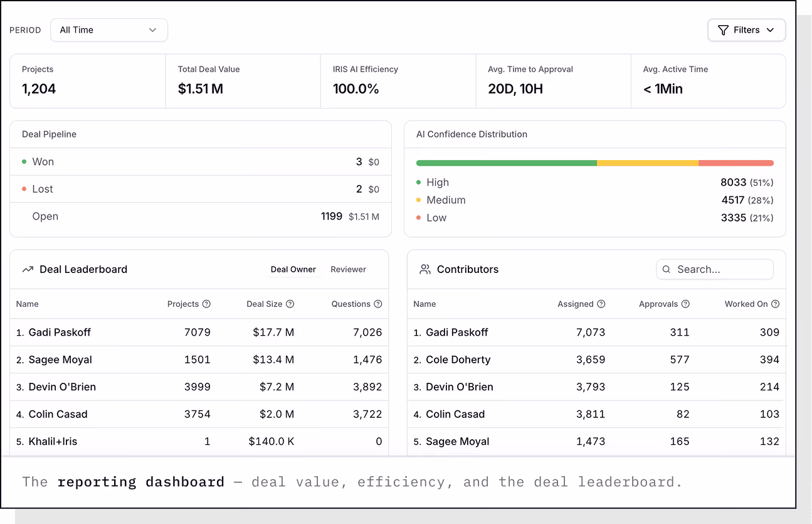Click the yellow segment of confidence bar
The height and width of the screenshot is (524, 812).
647,163
